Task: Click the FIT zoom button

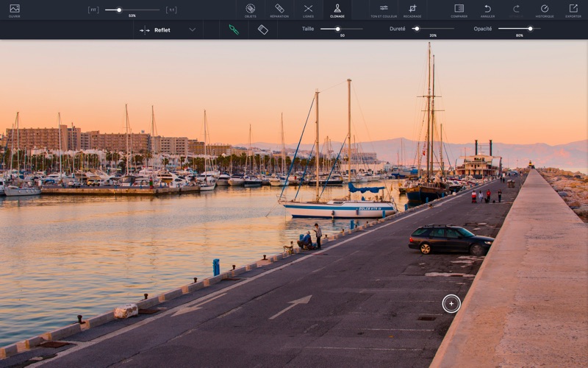Action: click(x=93, y=10)
